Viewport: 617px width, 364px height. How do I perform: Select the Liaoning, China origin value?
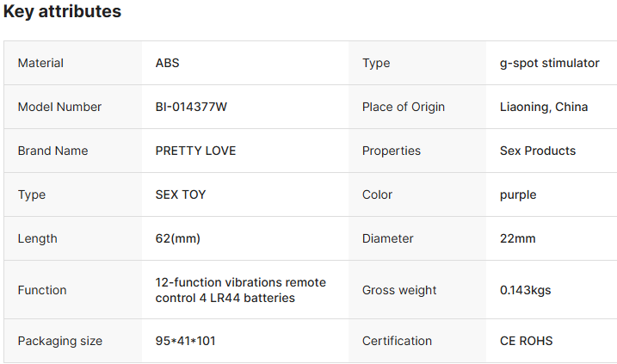(544, 107)
